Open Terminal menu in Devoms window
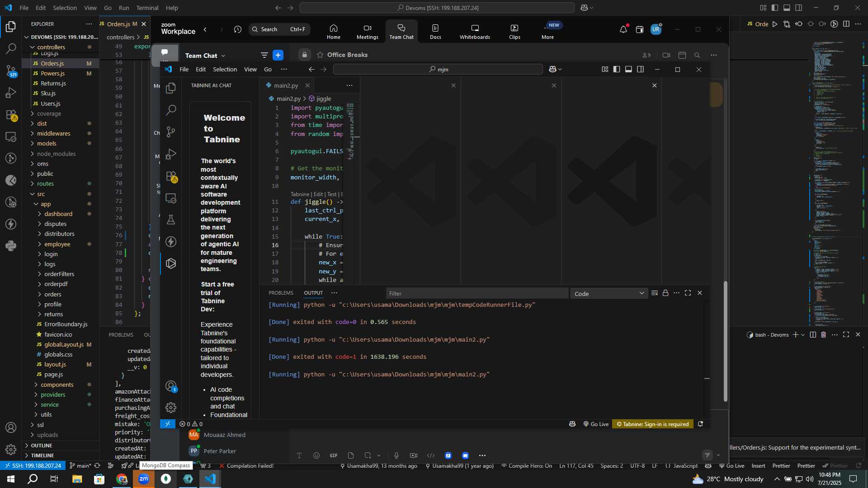 click(x=147, y=8)
